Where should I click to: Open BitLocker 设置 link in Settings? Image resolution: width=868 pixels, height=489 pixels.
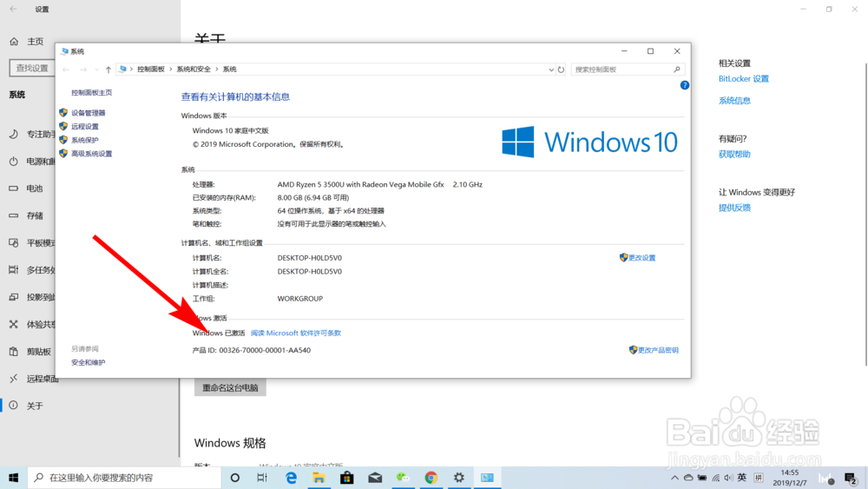pos(744,79)
